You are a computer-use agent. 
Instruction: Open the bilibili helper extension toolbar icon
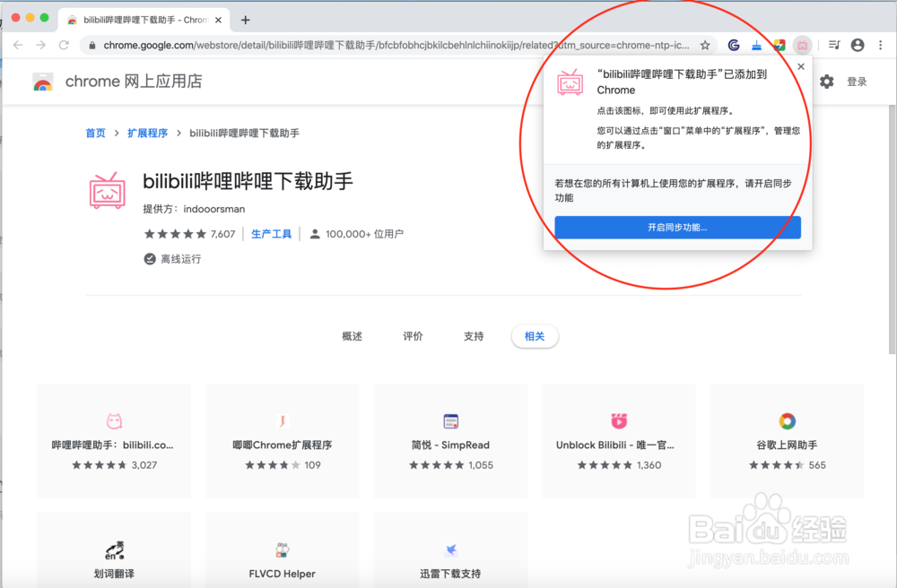tap(803, 45)
